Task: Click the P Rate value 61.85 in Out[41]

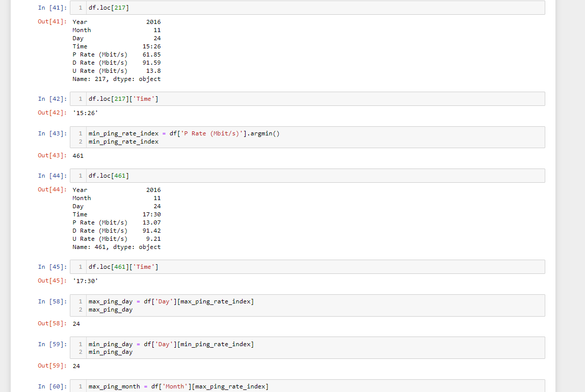Action: pyautogui.click(x=151, y=54)
